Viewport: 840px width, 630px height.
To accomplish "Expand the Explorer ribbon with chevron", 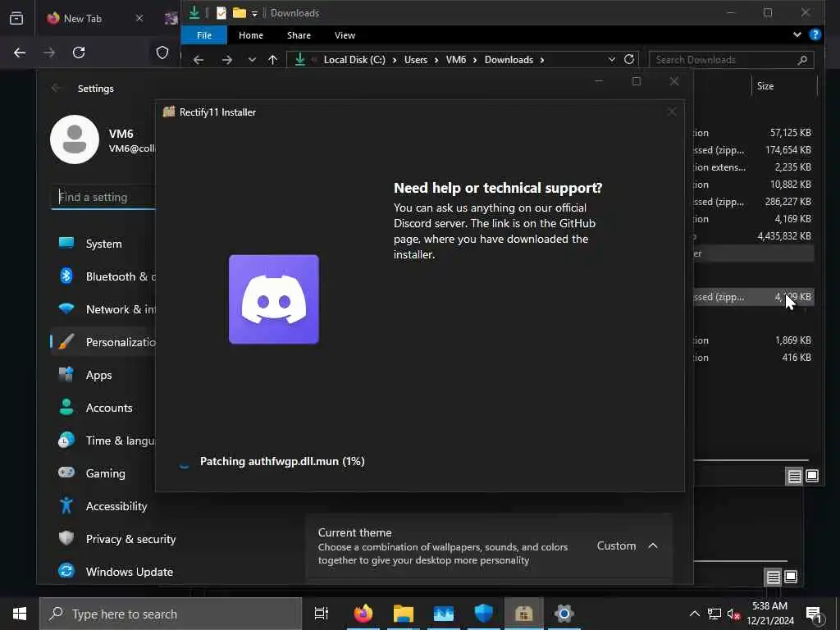I will (x=797, y=34).
